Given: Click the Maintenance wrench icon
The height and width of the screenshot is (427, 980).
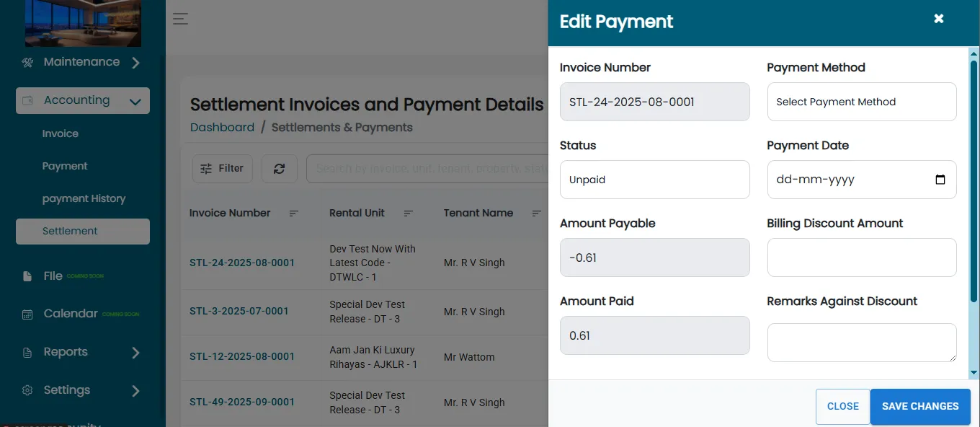Looking at the screenshot, I should pos(27,63).
